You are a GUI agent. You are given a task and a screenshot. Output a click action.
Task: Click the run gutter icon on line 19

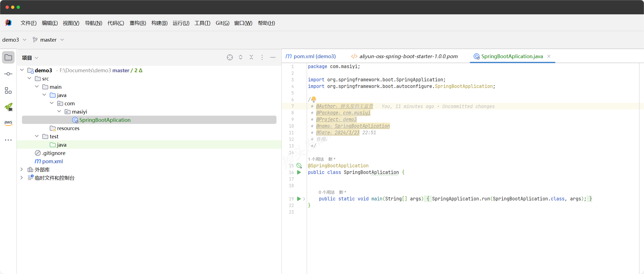point(299,199)
